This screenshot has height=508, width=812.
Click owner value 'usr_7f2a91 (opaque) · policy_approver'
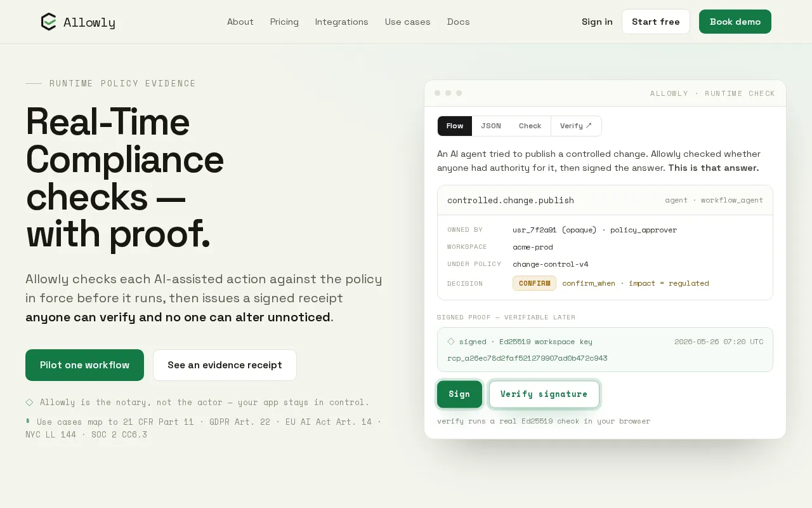[594, 230]
